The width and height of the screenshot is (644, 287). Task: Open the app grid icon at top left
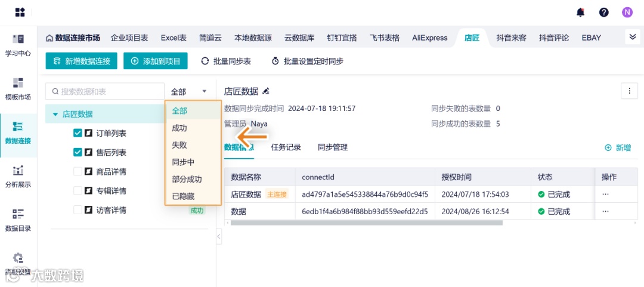click(x=20, y=13)
